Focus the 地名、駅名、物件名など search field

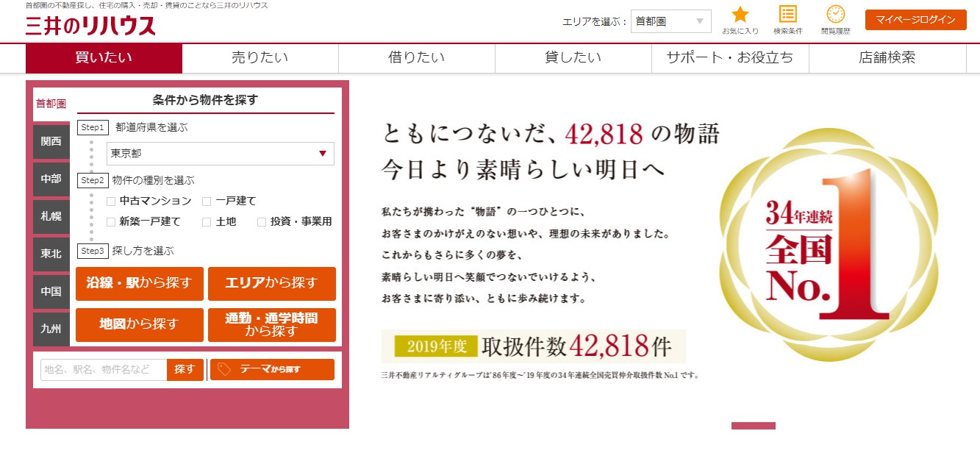(104, 369)
